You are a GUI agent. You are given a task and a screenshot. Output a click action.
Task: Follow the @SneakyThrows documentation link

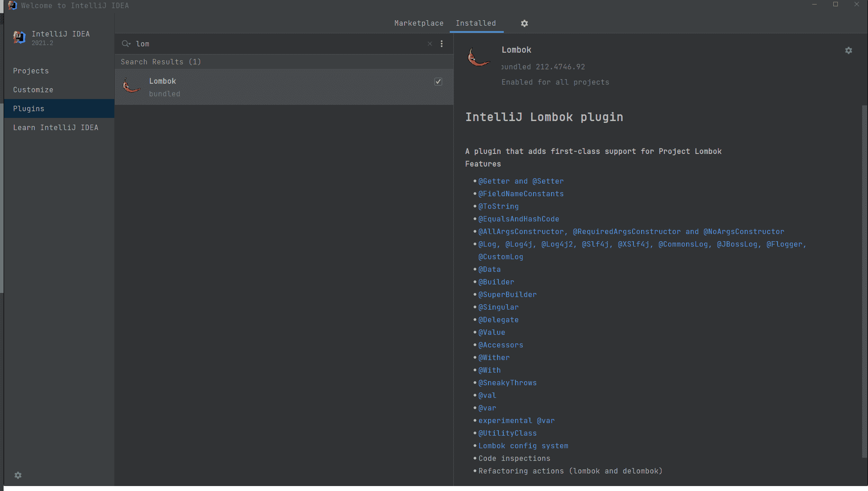click(507, 383)
